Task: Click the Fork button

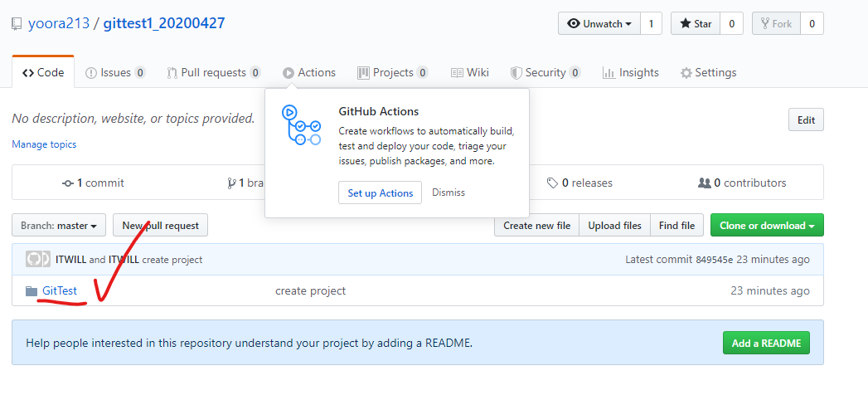Action: point(776,24)
